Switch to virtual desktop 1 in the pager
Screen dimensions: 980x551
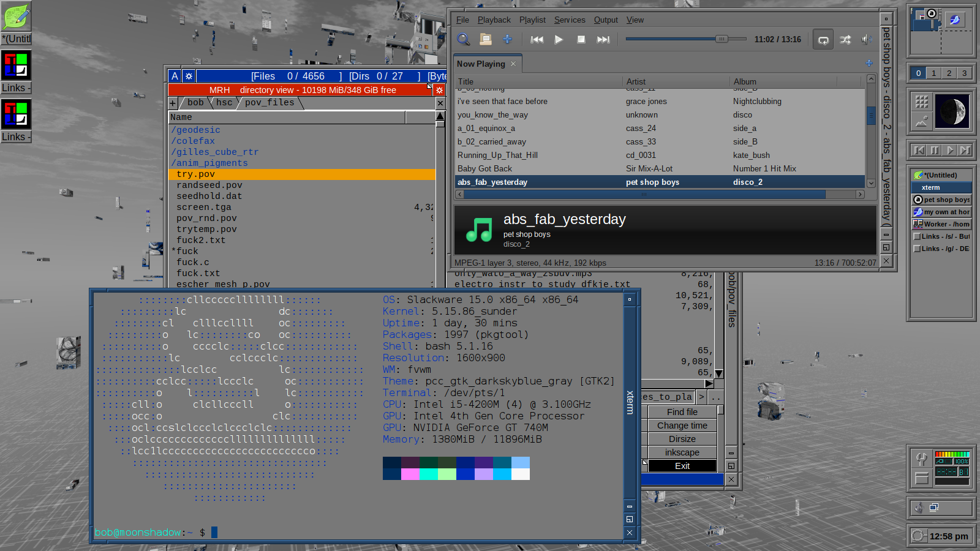click(933, 73)
